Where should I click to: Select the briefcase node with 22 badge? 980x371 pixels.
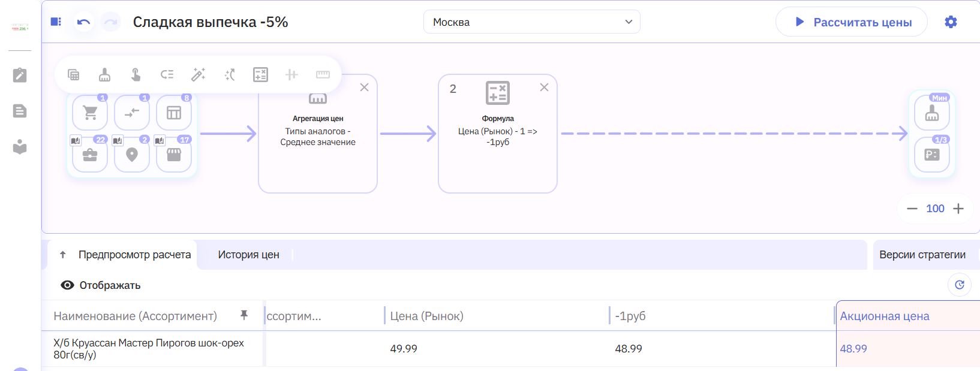(x=90, y=155)
